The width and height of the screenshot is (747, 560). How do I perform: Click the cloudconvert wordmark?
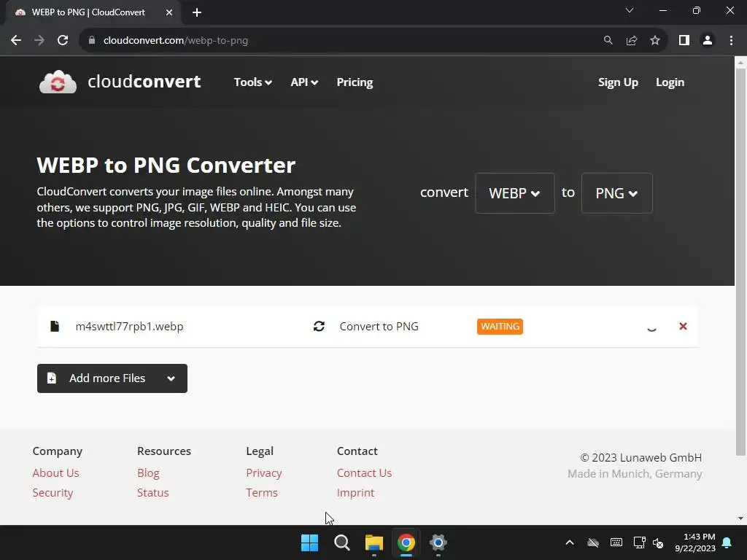point(144,82)
